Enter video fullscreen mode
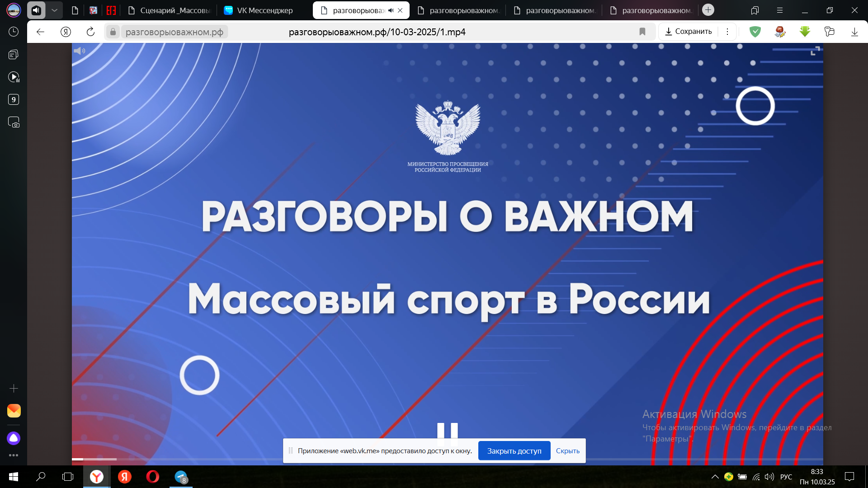Viewport: 868px width, 488px height. point(815,51)
